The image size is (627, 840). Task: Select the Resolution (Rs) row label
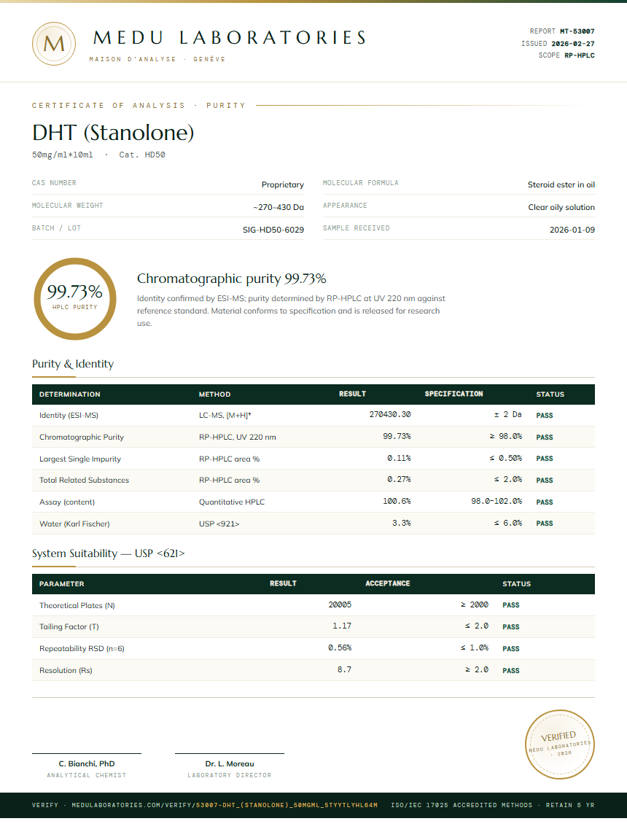[x=66, y=671]
